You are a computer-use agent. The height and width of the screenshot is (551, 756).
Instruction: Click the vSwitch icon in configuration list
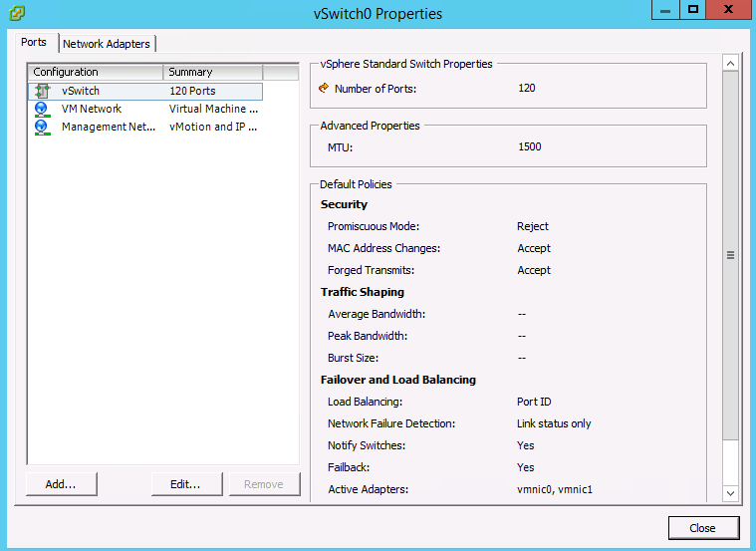(x=42, y=91)
